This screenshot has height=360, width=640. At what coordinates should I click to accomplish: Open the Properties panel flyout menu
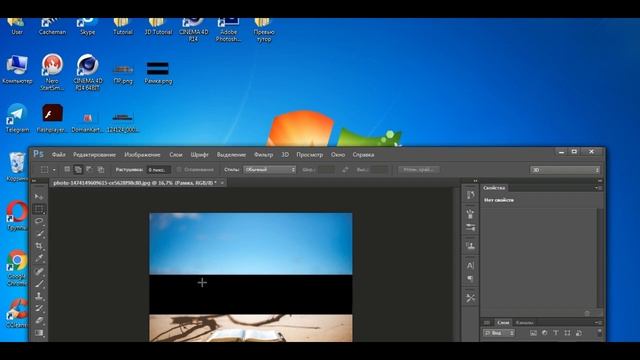click(x=598, y=188)
